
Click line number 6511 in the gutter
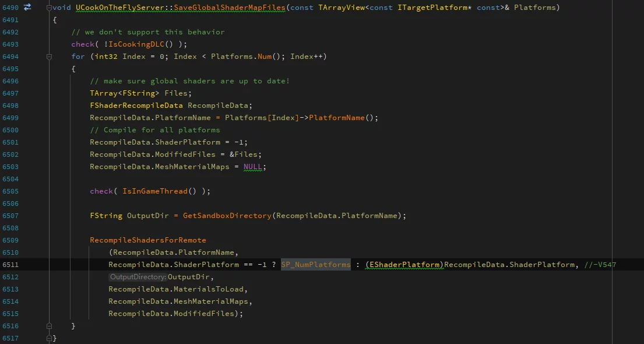click(x=10, y=265)
